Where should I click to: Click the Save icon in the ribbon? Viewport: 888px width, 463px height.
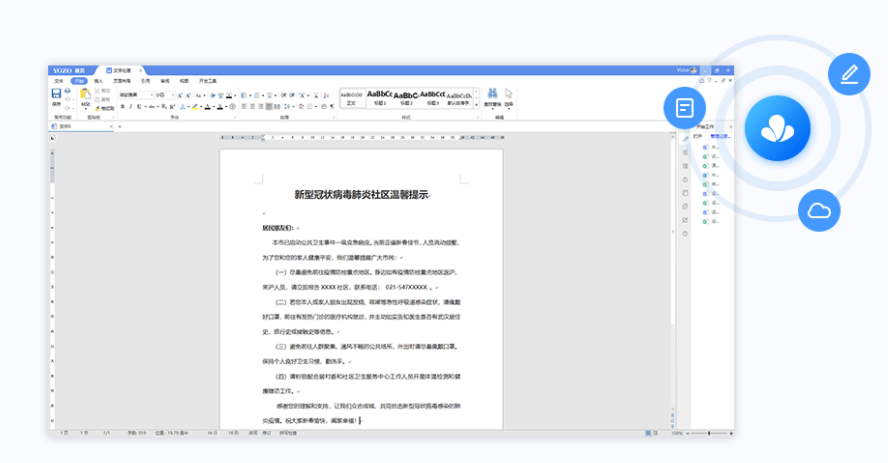coord(56,94)
